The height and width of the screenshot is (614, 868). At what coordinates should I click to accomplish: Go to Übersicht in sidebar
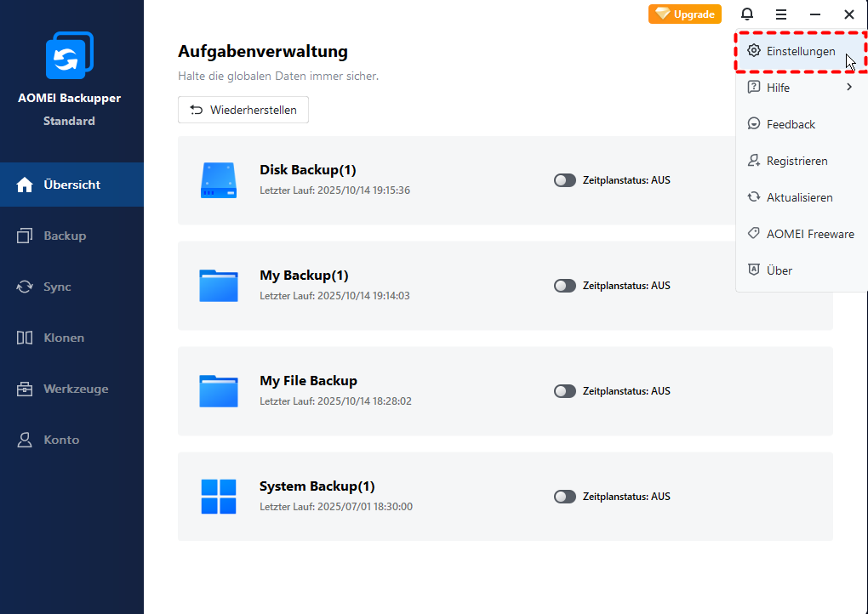[x=72, y=185]
